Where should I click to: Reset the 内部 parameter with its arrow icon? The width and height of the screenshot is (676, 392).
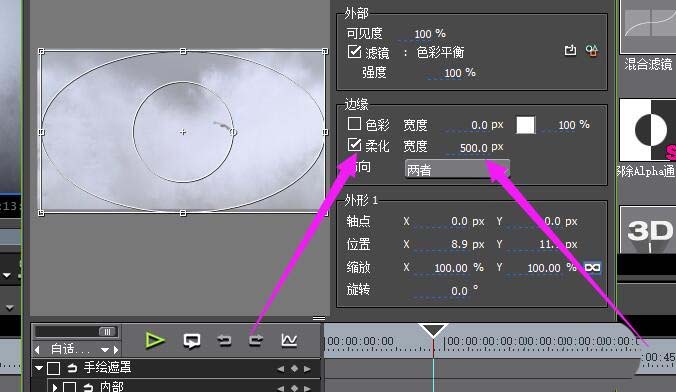(88, 387)
